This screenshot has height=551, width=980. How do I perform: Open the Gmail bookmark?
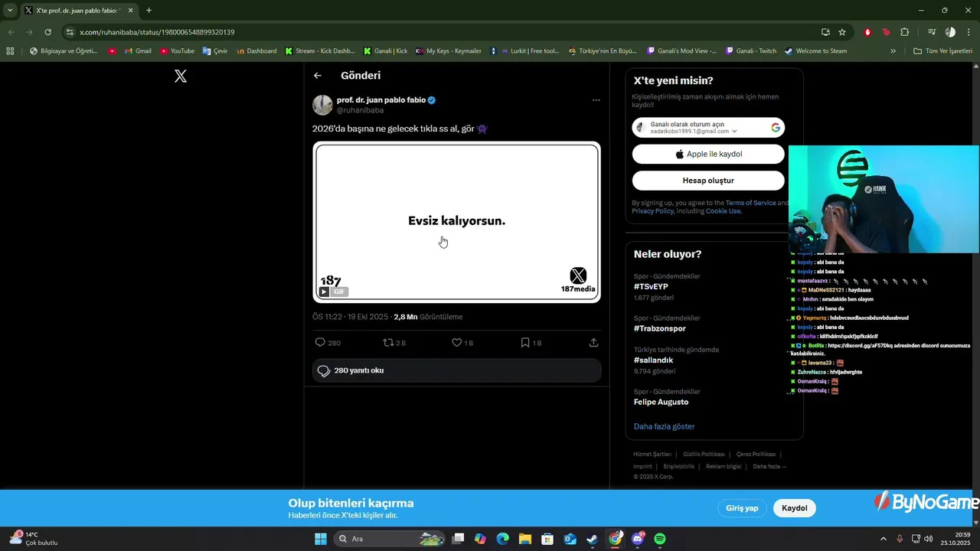point(138,51)
